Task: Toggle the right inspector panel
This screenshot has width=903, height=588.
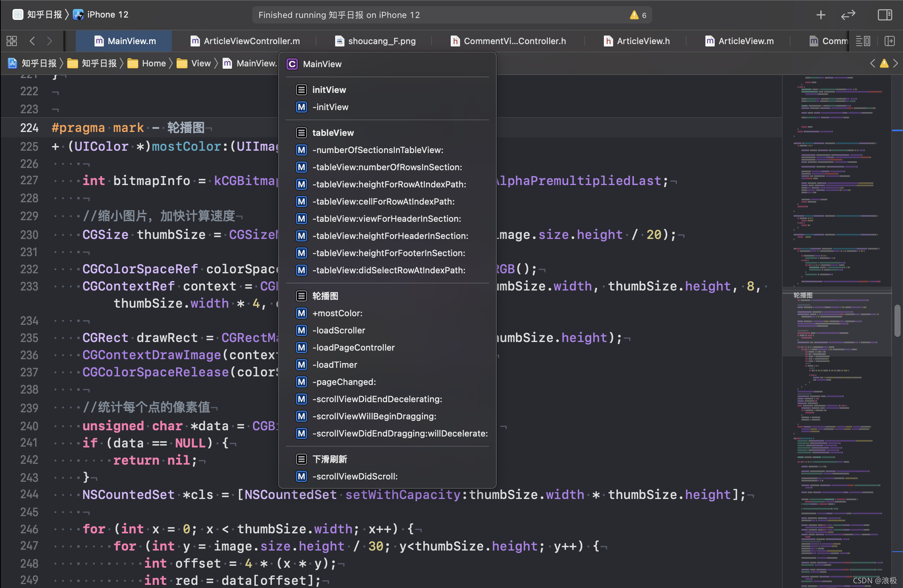Action: (x=885, y=15)
